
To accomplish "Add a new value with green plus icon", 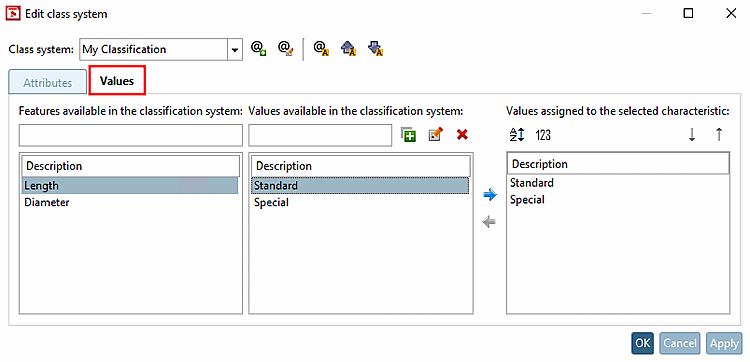I will point(408,135).
